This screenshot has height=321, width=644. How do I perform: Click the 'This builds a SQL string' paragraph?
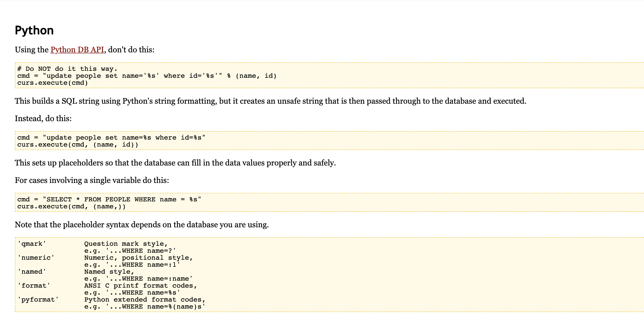click(270, 101)
